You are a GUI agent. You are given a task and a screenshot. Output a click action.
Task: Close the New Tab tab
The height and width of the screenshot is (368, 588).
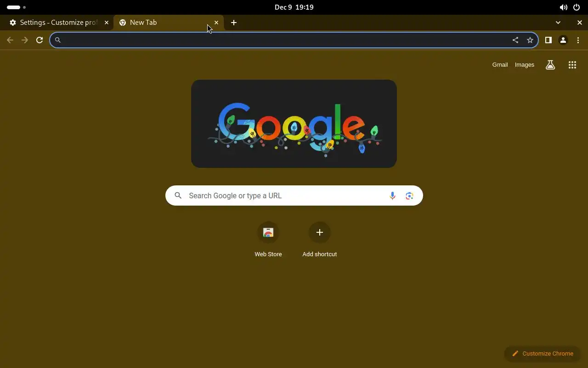pos(216,23)
